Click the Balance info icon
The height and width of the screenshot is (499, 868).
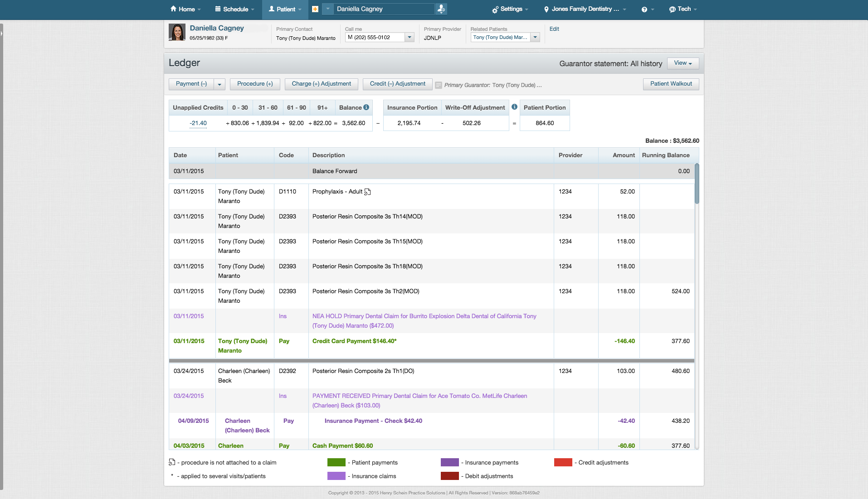tap(366, 107)
